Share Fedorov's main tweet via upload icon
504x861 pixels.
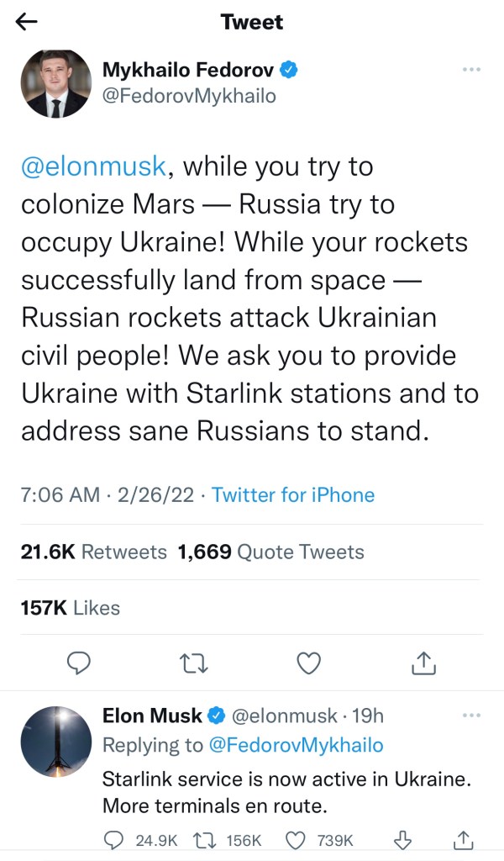(425, 663)
